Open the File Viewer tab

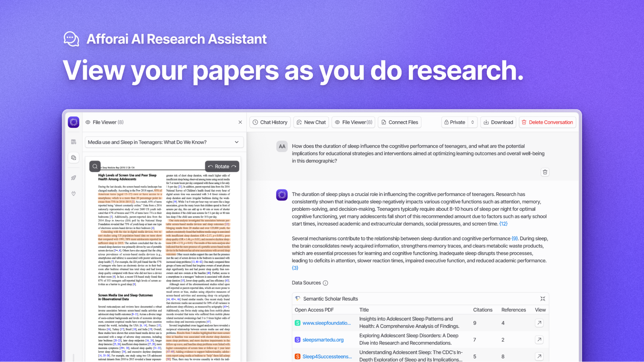[353, 122]
